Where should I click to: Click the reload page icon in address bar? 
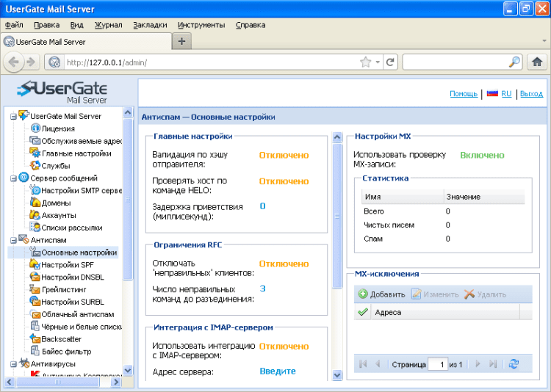click(x=391, y=62)
